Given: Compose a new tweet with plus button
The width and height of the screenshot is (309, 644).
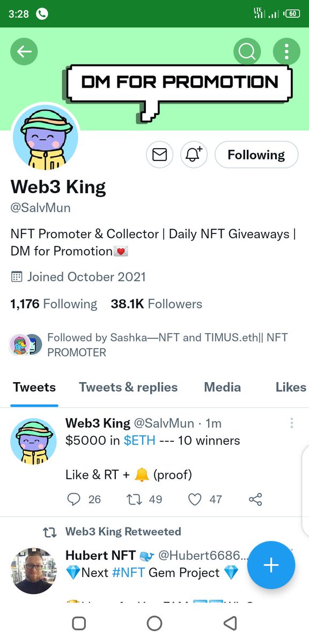Looking at the screenshot, I should (x=271, y=565).
